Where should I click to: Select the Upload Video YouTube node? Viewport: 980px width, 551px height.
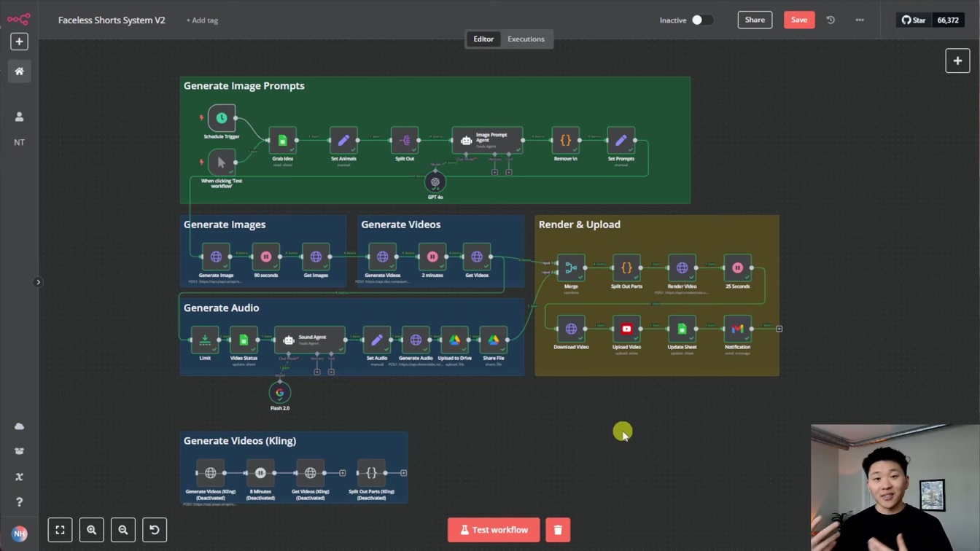626,329
